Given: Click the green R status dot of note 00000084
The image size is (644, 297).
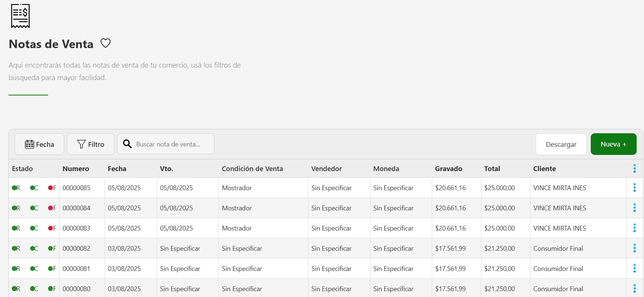Looking at the screenshot, I should (14, 208).
